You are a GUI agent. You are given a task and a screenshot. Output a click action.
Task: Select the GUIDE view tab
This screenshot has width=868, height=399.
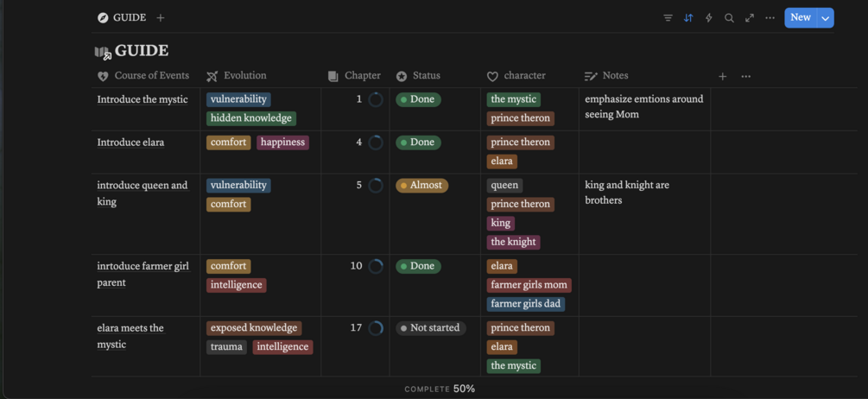[122, 17]
